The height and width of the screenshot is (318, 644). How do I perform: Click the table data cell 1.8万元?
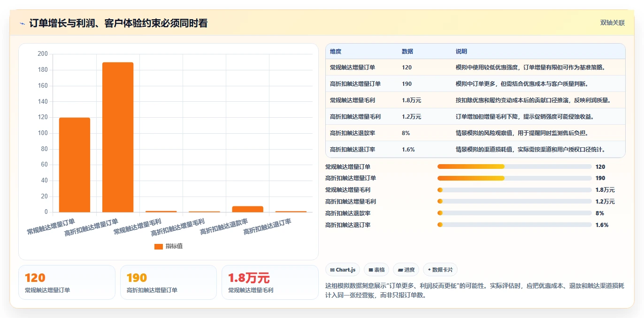click(412, 100)
